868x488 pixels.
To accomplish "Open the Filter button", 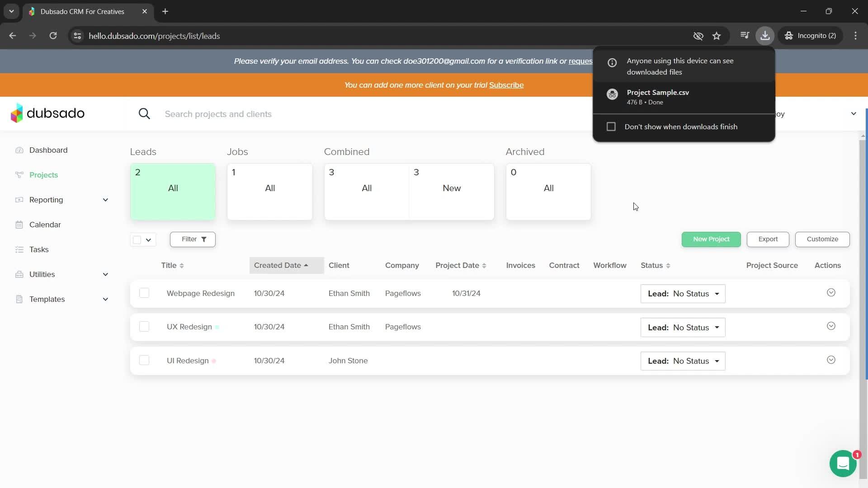I will tap(193, 239).
